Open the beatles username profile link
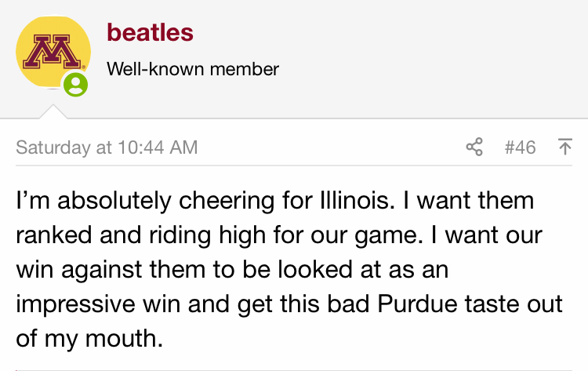This screenshot has width=588, height=371. click(x=150, y=33)
